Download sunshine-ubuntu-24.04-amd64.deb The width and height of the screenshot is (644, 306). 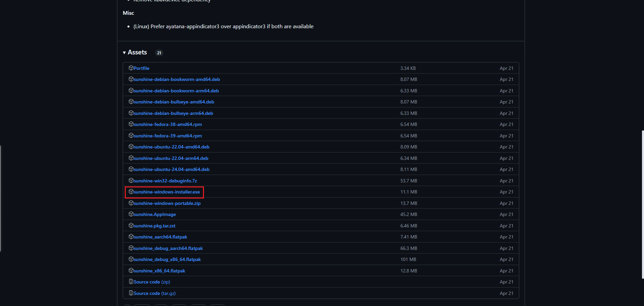pyautogui.click(x=172, y=169)
